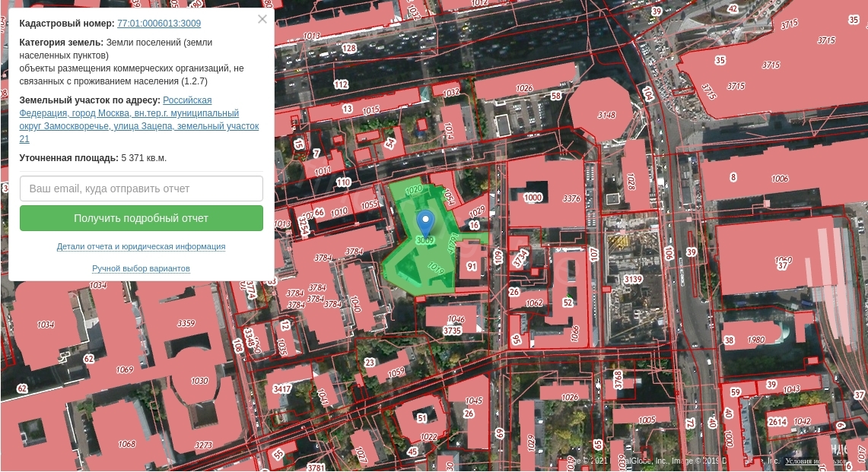Image resolution: width=868 pixels, height=472 pixels.
Task: Open 'Детали отчета и юридическая информация' link
Action: pos(141,246)
